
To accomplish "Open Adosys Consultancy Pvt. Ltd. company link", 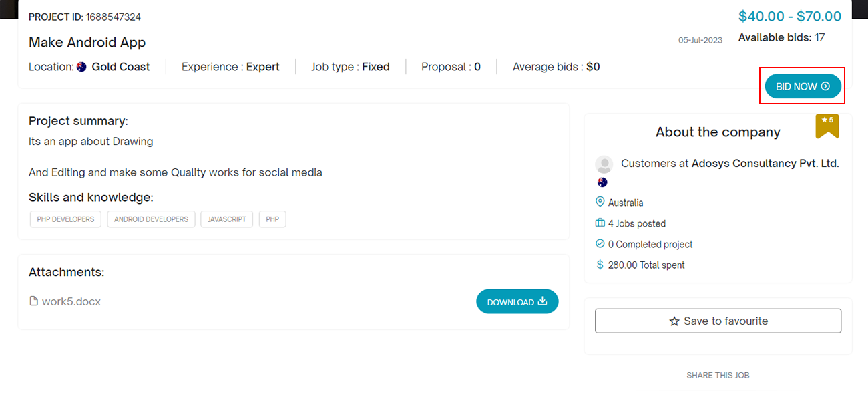I will (x=765, y=163).
